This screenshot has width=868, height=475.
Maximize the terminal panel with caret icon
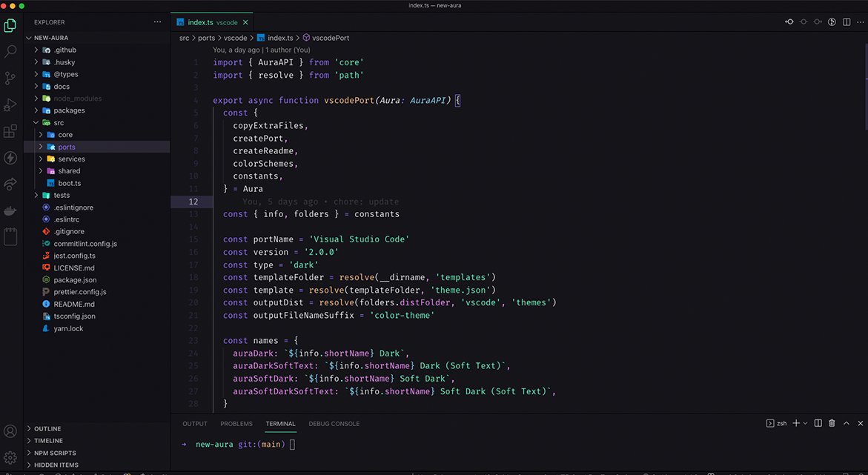tap(847, 424)
